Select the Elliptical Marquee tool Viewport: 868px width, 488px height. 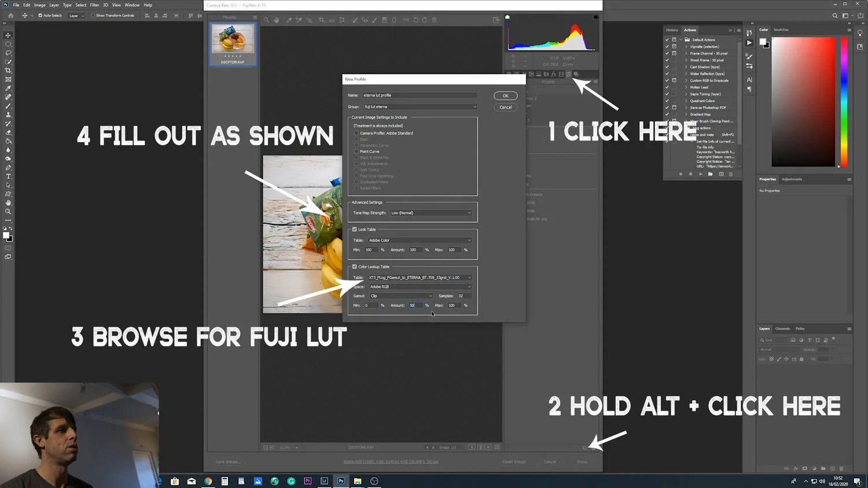point(8,44)
